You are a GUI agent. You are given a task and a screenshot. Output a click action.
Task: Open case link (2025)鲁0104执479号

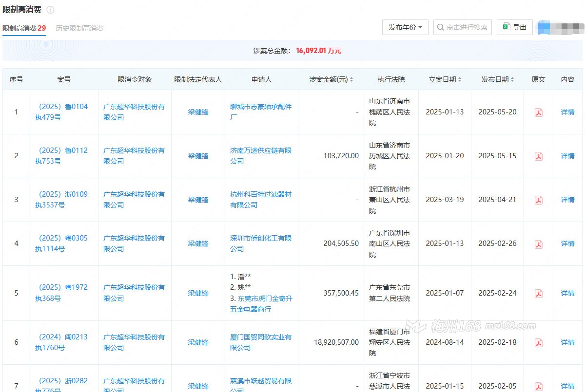click(x=61, y=112)
